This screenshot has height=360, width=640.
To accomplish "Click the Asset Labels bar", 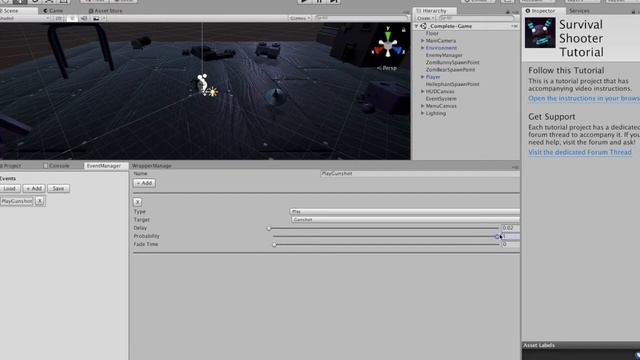I will click(x=581, y=345).
